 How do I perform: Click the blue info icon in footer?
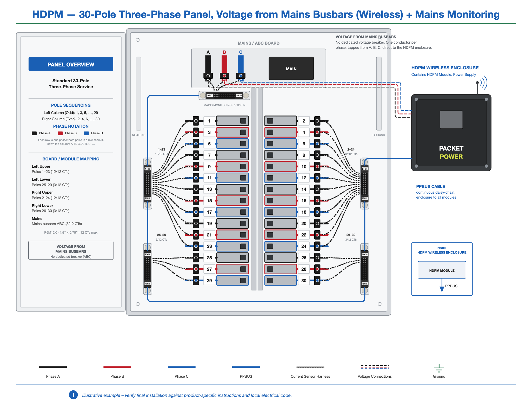click(73, 395)
